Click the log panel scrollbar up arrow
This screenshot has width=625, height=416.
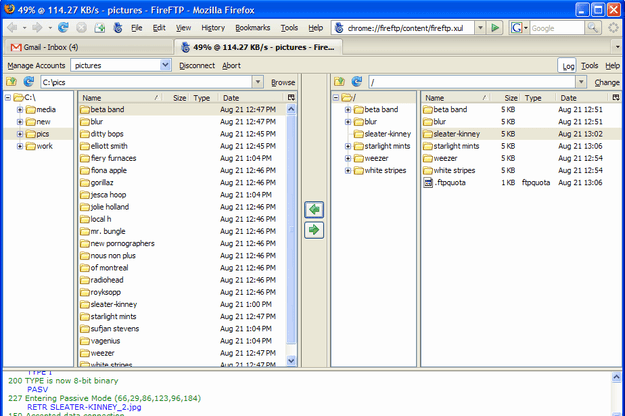(616, 377)
